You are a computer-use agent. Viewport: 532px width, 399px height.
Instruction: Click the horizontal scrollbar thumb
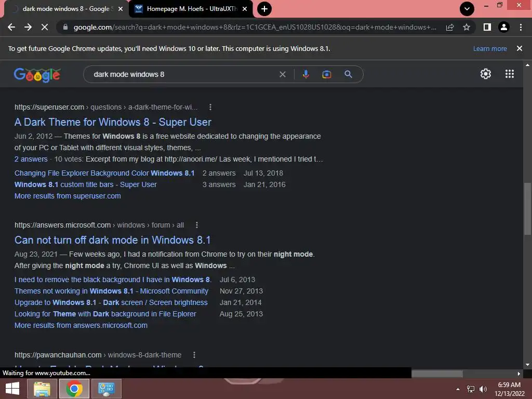pos(437,374)
